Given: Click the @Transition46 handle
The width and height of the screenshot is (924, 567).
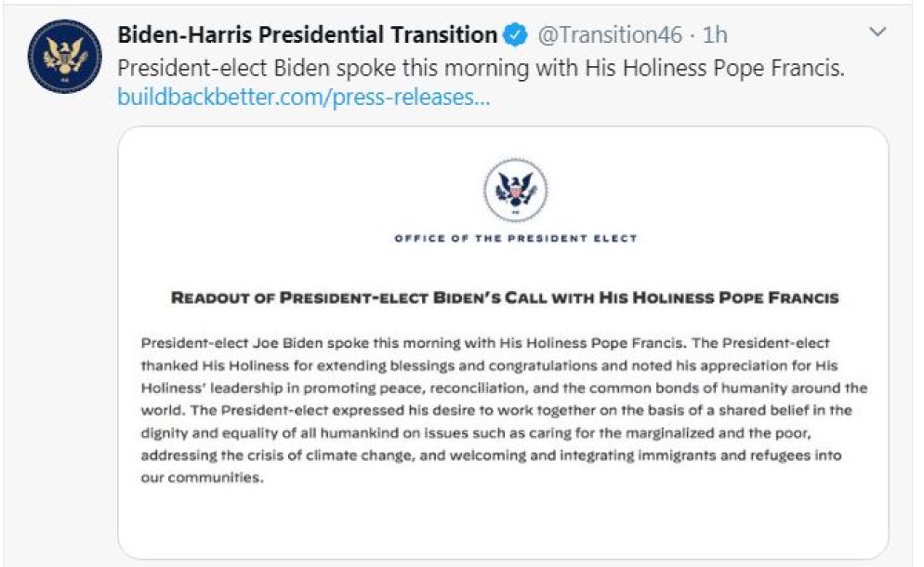Looking at the screenshot, I should point(609,35).
